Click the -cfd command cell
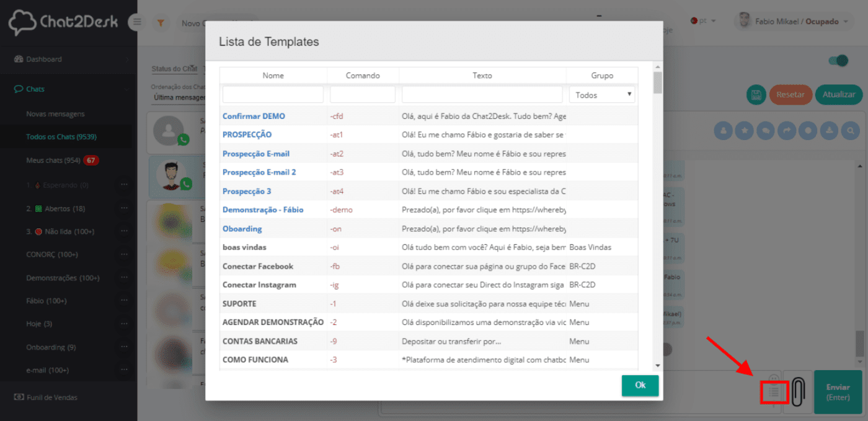Viewport: 868px width, 421px height. click(x=363, y=116)
